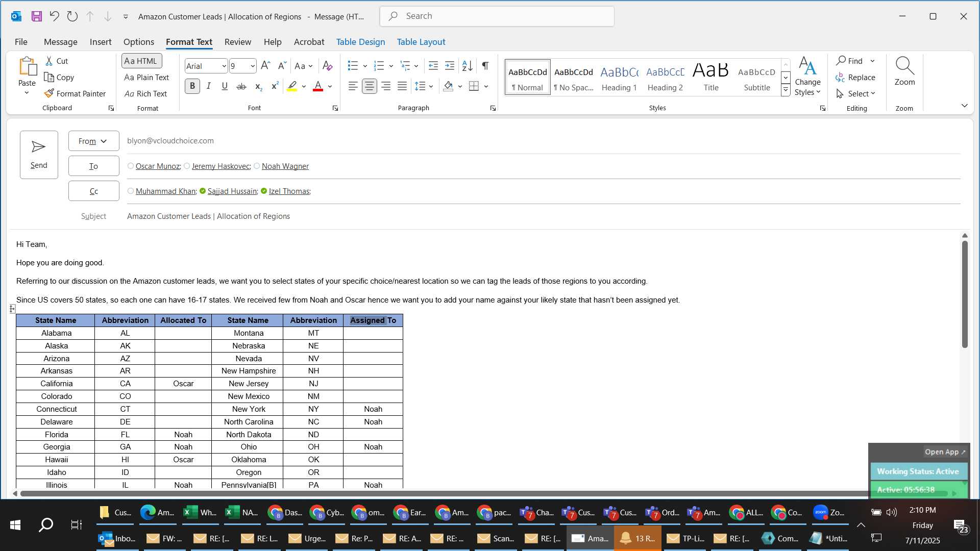The image size is (980, 551).
Task: Open the font size dropdown showing 9
Action: click(252, 66)
